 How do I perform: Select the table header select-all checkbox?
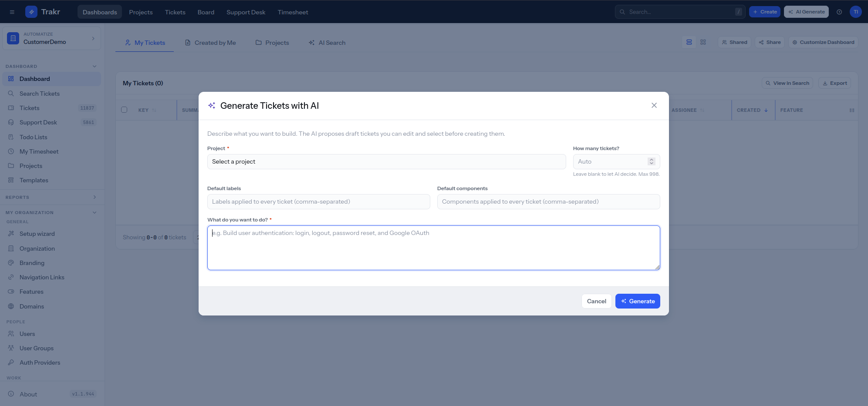click(x=124, y=110)
